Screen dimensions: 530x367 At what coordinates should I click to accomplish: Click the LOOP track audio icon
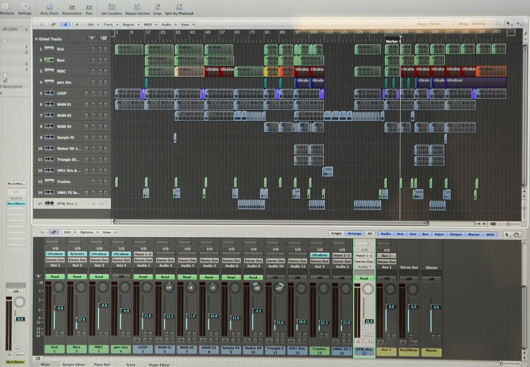pyautogui.click(x=49, y=93)
